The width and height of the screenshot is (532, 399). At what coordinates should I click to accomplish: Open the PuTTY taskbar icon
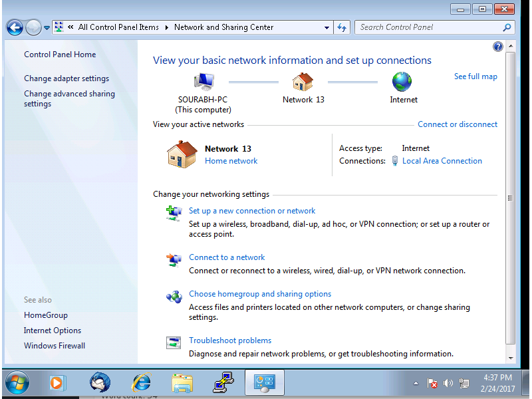(x=223, y=383)
